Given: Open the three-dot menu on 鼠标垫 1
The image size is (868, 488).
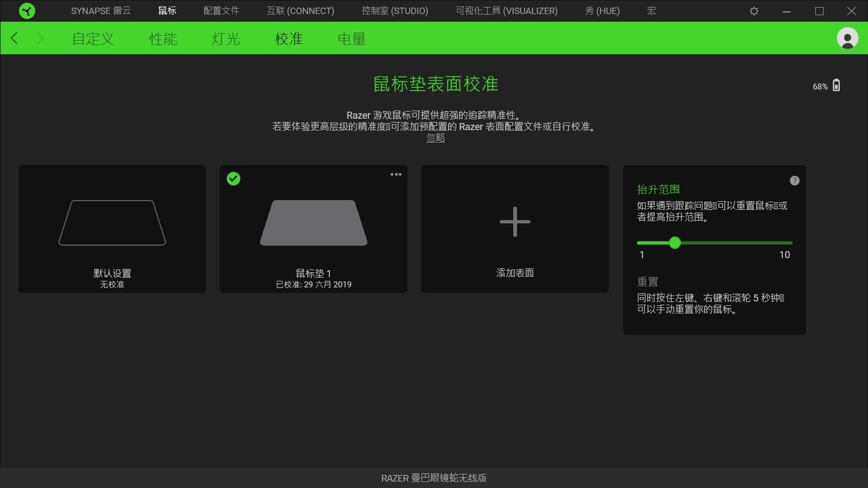Looking at the screenshot, I should click(397, 174).
